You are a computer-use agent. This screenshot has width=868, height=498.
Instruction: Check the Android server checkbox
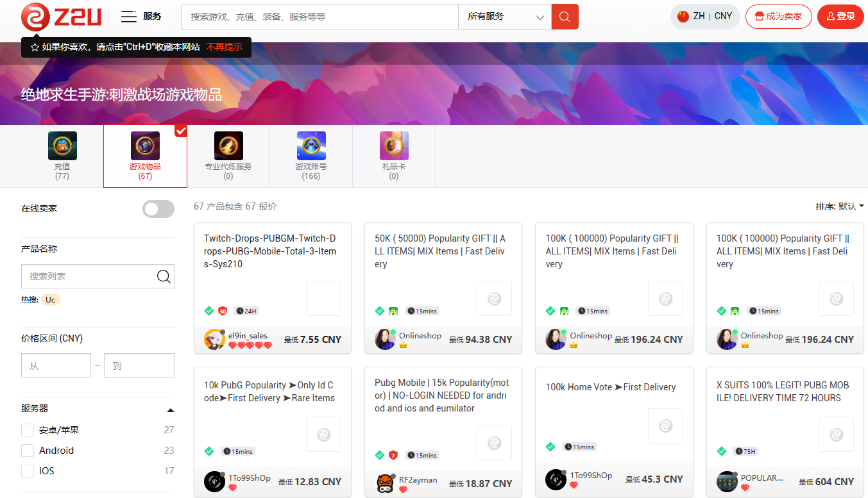[x=28, y=451]
